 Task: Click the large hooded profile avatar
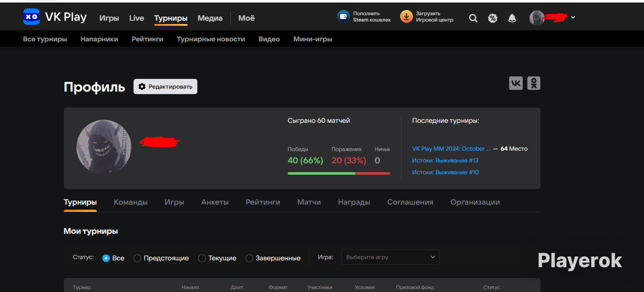[x=104, y=147]
